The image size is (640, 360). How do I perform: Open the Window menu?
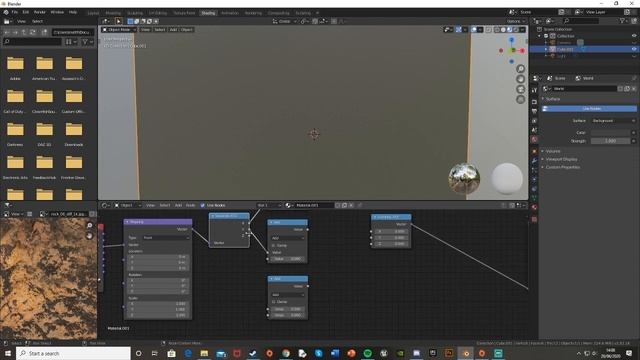coord(57,12)
